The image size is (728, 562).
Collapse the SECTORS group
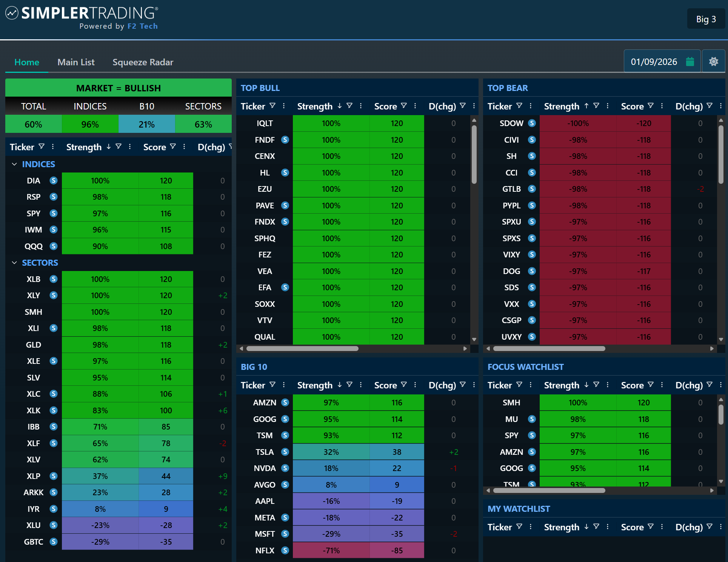[14, 263]
